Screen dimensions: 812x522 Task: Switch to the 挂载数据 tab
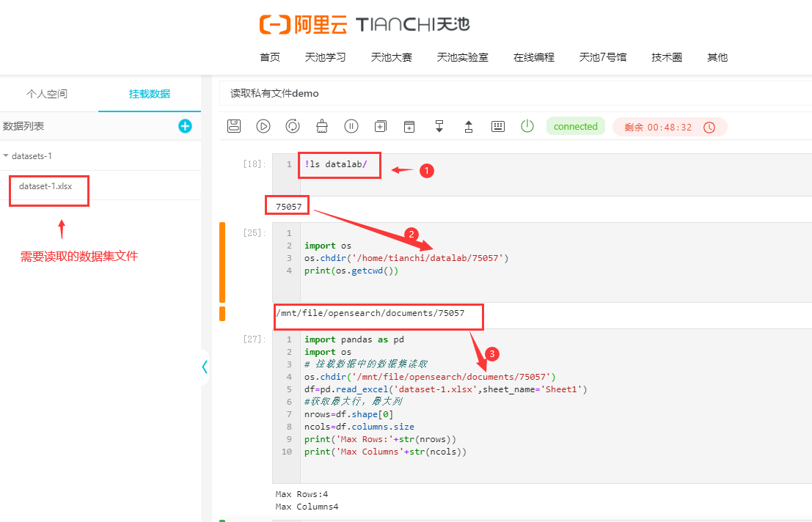pos(150,94)
